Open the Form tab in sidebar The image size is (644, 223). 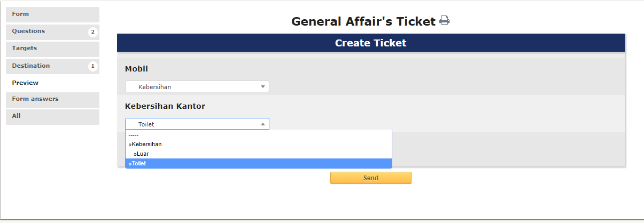click(52, 14)
